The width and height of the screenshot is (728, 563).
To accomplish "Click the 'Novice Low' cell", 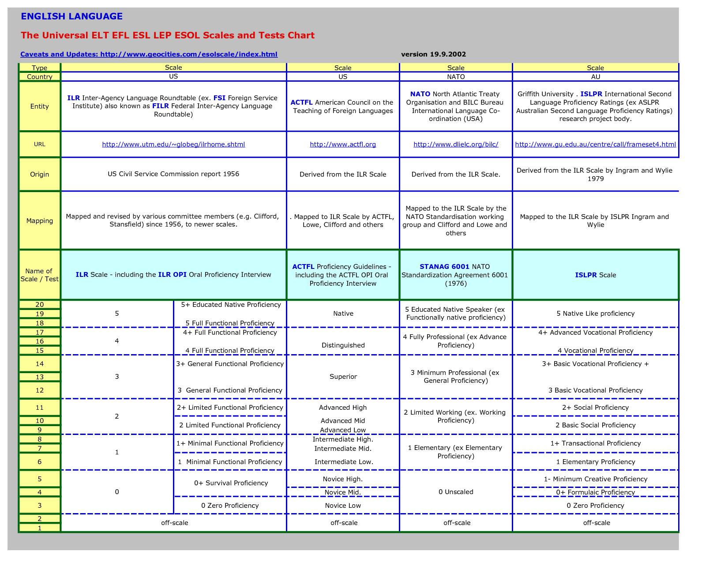I will 343,506.
